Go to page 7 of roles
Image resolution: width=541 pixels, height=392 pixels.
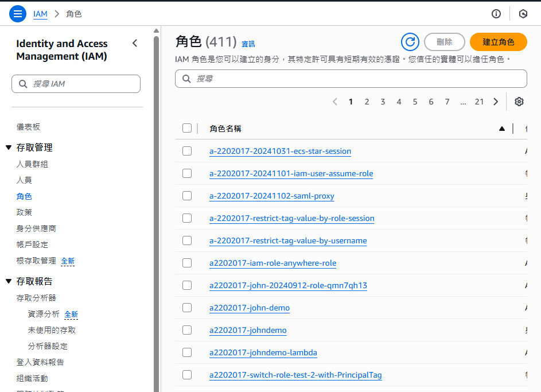point(447,102)
